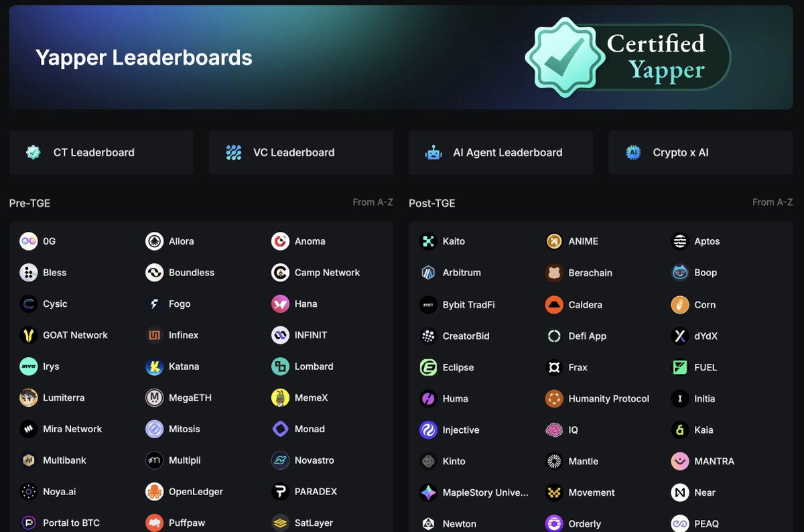Open the Mira Network leaderboard link
The width and height of the screenshot is (804, 532).
(61, 429)
